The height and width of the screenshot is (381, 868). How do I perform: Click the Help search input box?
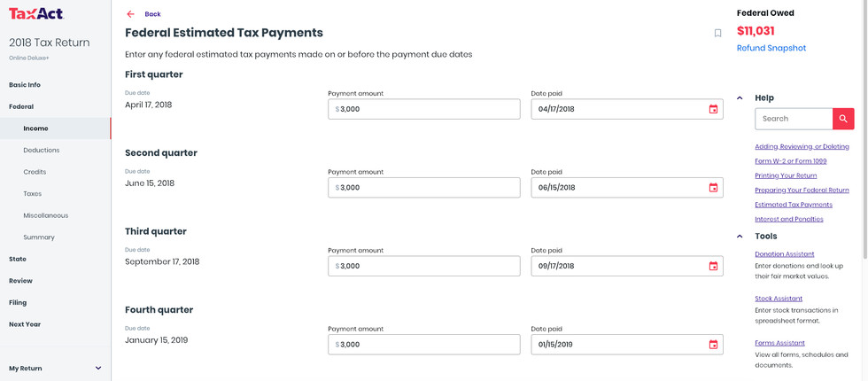coord(793,119)
